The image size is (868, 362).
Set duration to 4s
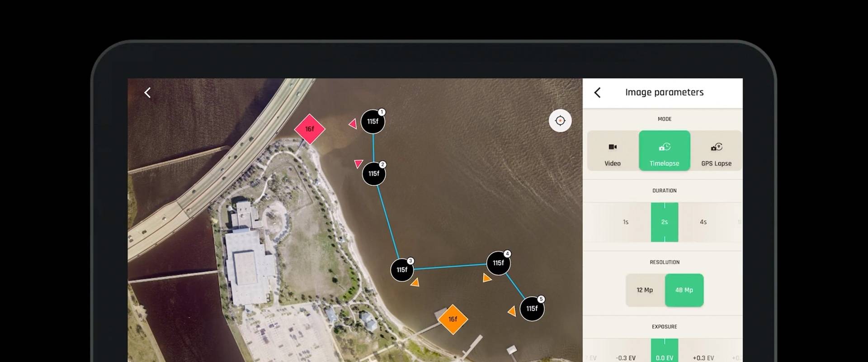pyautogui.click(x=703, y=222)
